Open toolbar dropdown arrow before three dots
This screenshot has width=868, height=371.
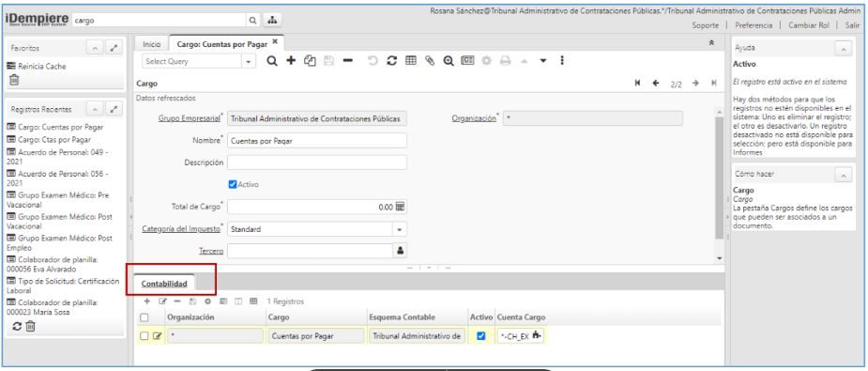[x=543, y=61]
